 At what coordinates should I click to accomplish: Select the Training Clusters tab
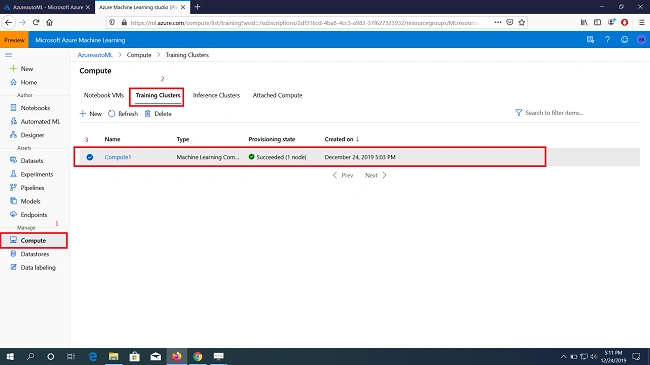click(158, 95)
